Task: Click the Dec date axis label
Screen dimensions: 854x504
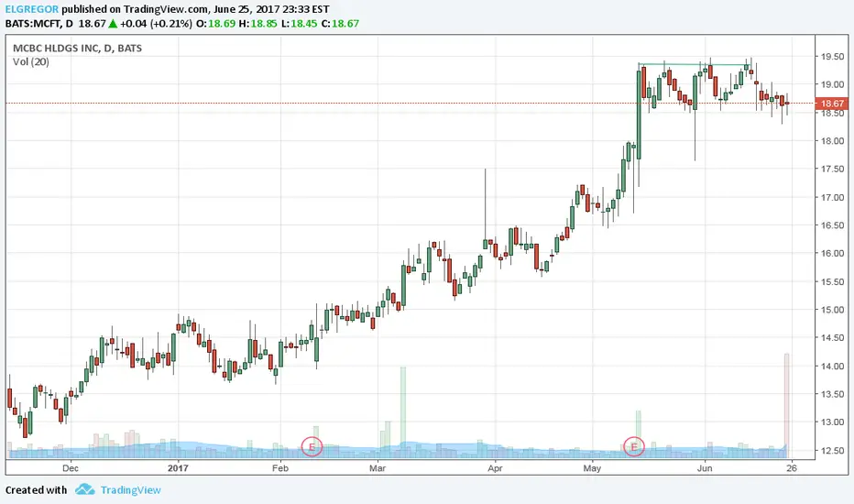Action: (x=71, y=468)
